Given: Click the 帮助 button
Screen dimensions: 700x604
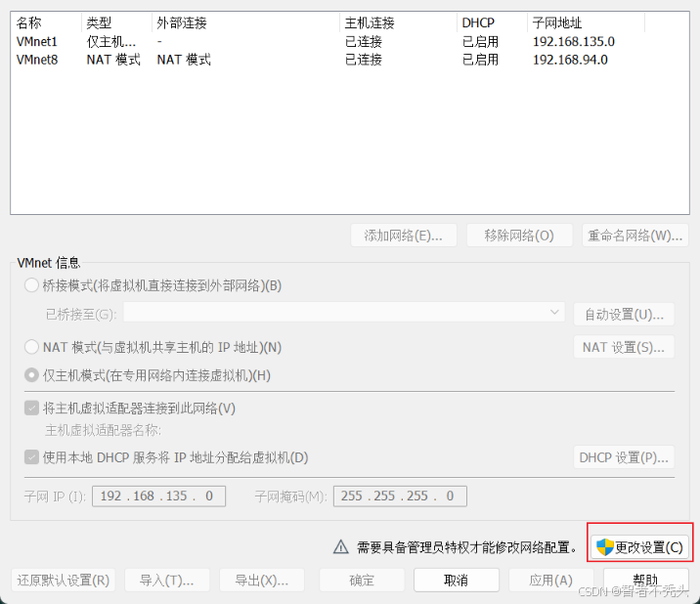Looking at the screenshot, I should [645, 580].
